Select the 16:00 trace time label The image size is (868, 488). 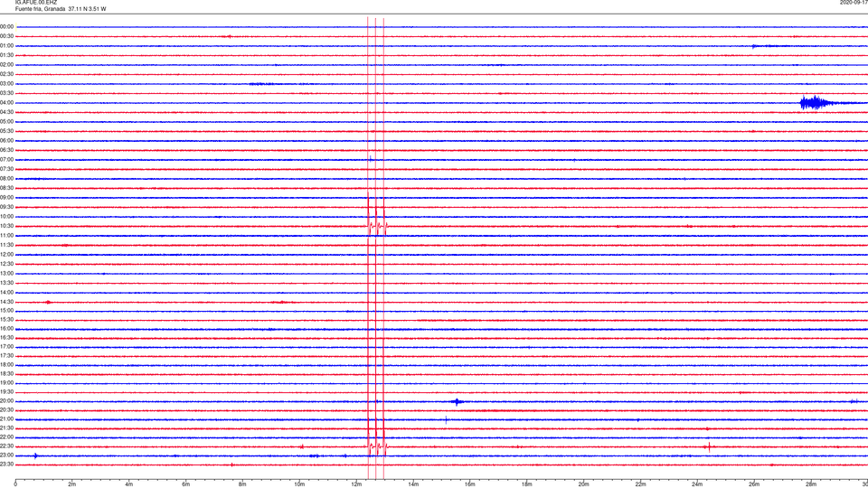click(6, 329)
